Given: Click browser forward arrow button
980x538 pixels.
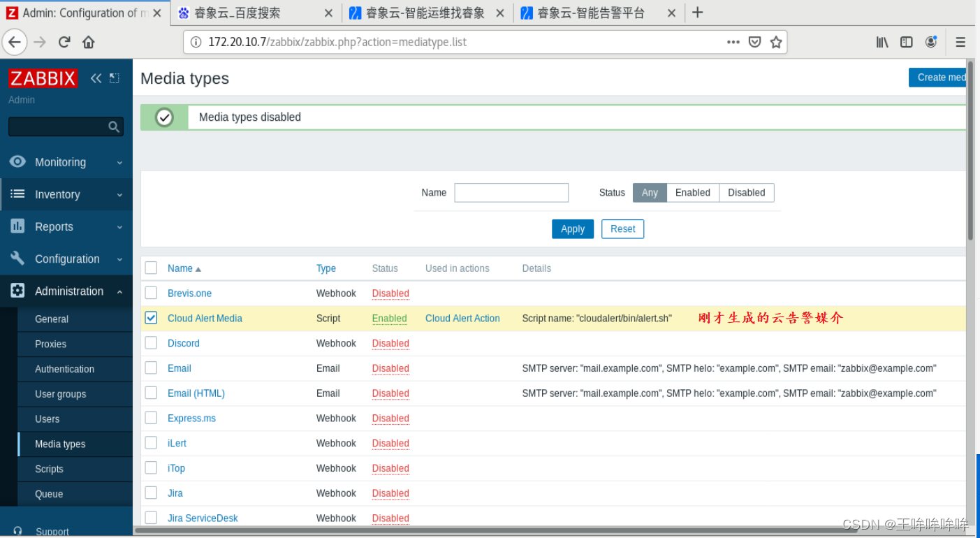Looking at the screenshot, I should [x=40, y=42].
